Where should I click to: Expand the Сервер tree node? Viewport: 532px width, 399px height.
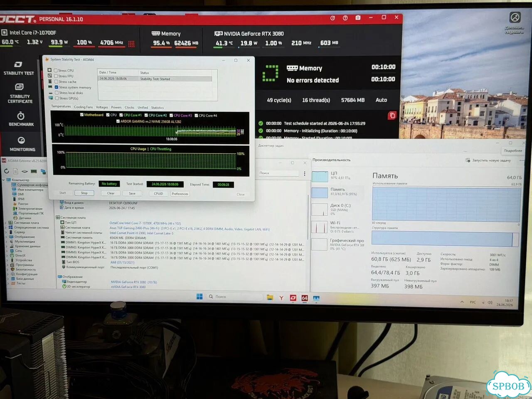click(x=5, y=232)
